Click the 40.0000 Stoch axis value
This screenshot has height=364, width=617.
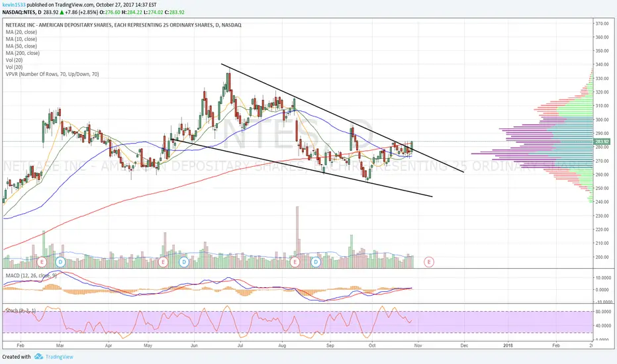pyautogui.click(x=603, y=326)
